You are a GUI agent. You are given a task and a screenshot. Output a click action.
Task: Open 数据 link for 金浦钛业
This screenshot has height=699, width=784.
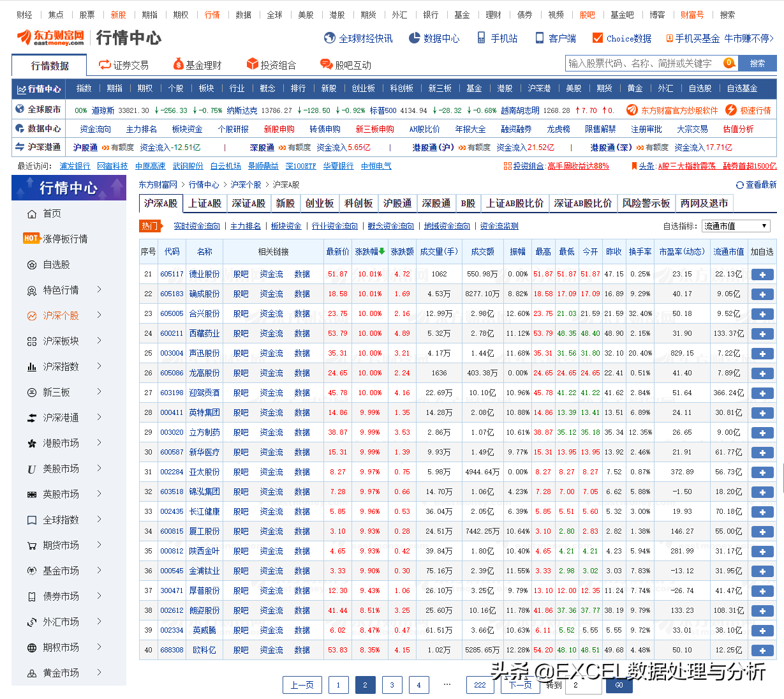point(302,571)
